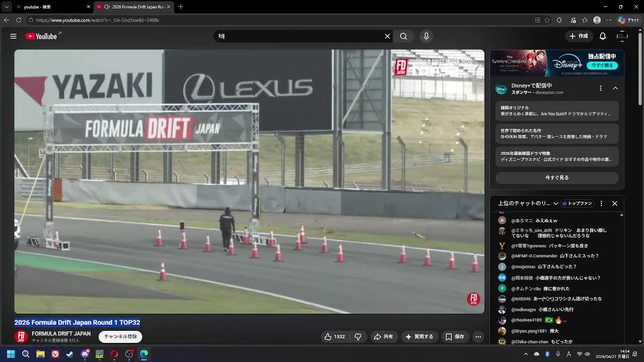Open browser settings ellipsis menu

(609, 20)
